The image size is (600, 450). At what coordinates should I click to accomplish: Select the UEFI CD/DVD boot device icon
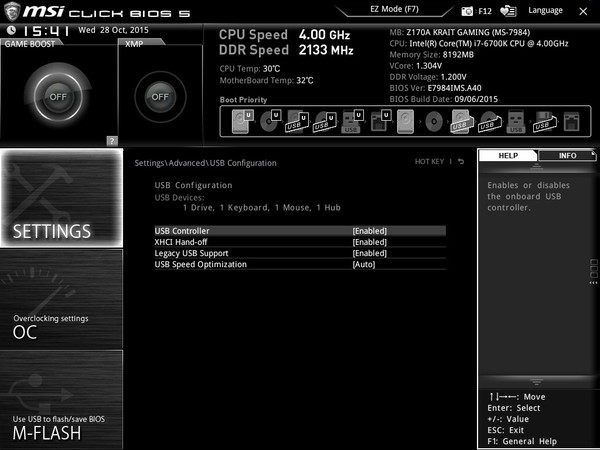click(x=270, y=122)
